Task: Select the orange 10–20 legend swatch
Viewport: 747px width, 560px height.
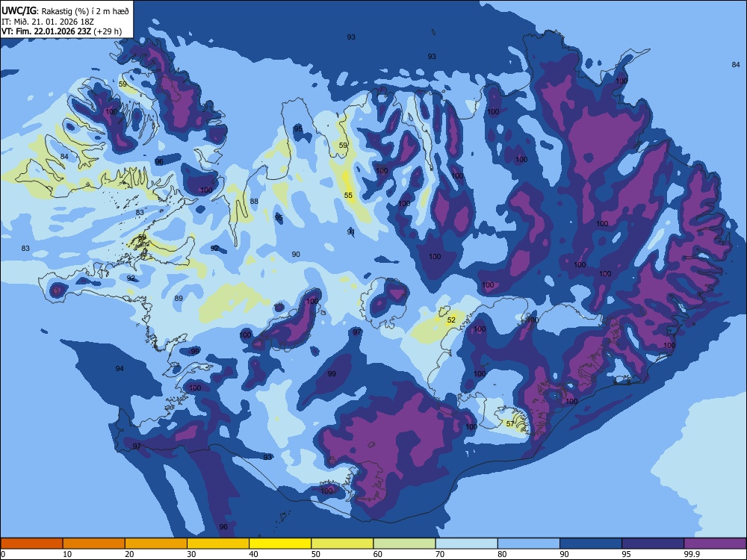Action: (94, 544)
